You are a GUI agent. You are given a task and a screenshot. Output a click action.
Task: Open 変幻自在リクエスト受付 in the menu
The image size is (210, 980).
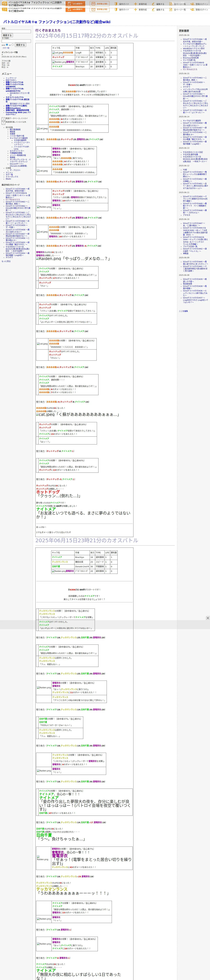tap(19, 104)
